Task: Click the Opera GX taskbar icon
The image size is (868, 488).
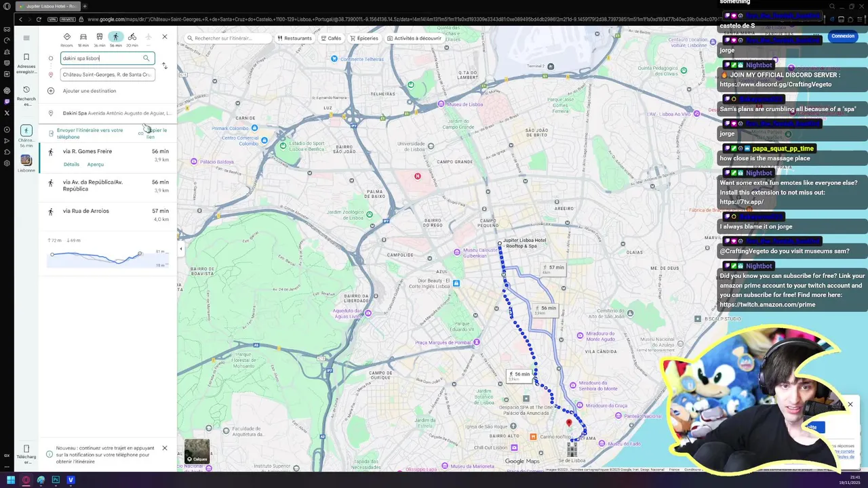Action: (x=26, y=480)
